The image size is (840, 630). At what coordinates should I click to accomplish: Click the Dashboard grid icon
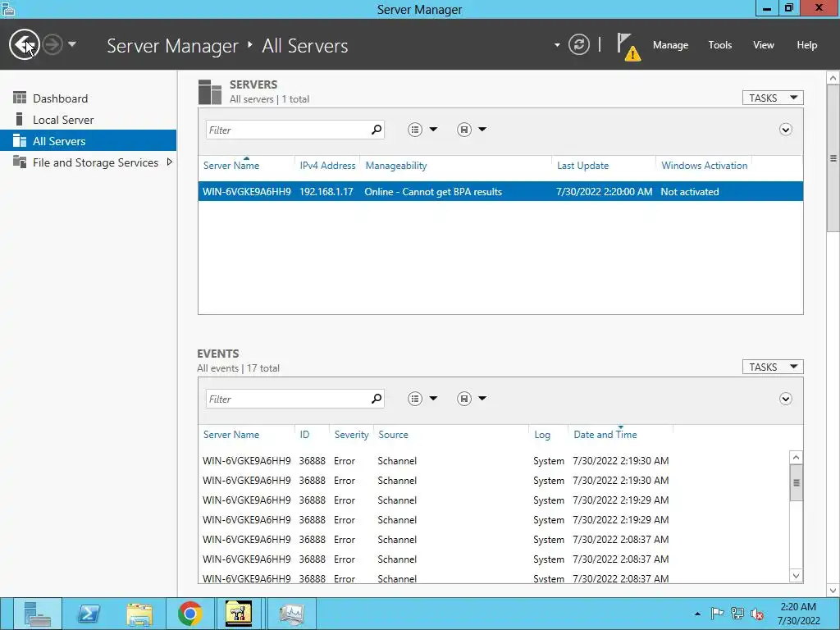coord(20,98)
